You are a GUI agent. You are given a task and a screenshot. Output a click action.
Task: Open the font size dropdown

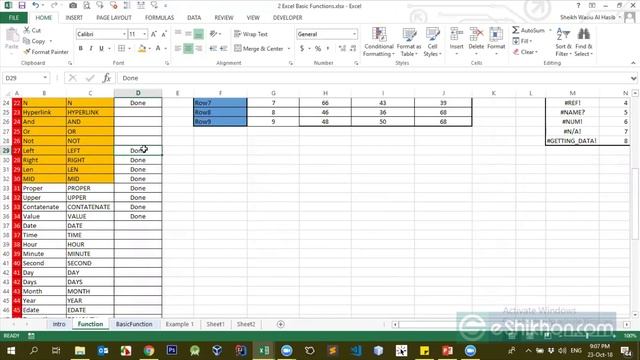pos(144,34)
